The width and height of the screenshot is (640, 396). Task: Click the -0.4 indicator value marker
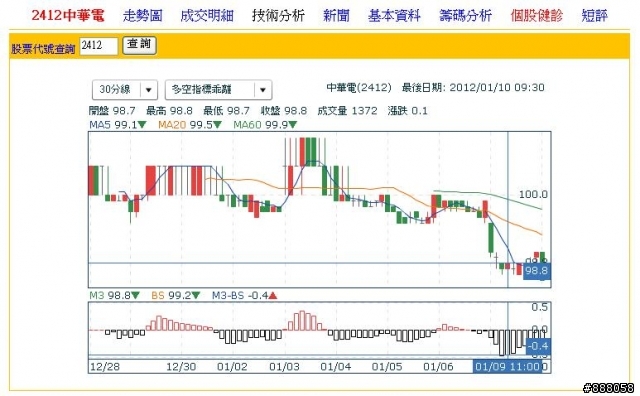pyautogui.click(x=538, y=346)
